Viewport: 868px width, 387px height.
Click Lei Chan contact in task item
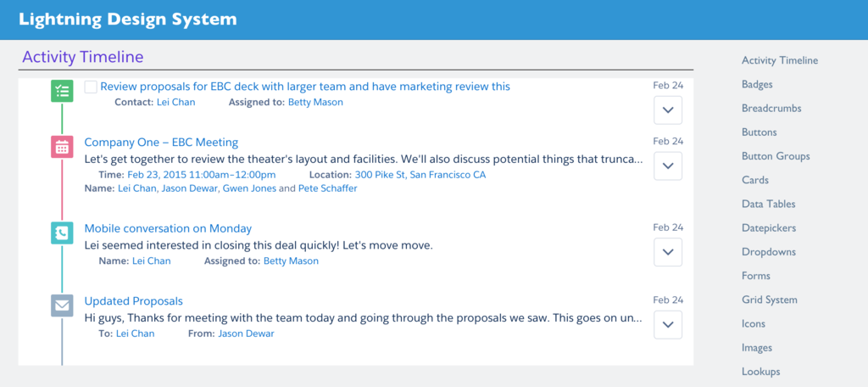[176, 102]
